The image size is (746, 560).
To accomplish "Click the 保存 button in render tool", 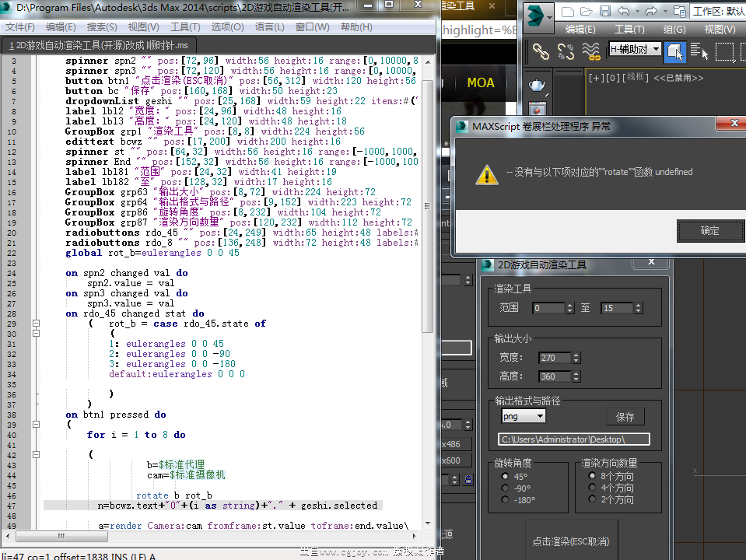I will (625, 417).
